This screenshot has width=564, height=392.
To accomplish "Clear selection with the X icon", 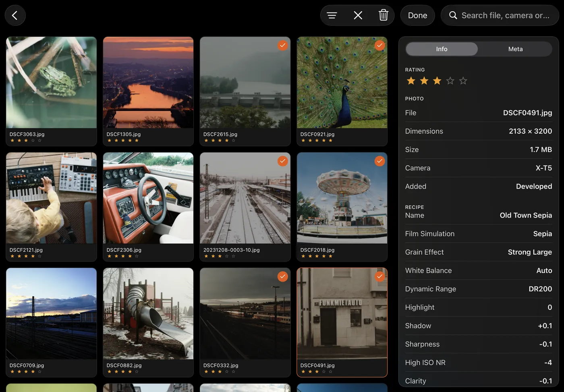I will (x=358, y=15).
